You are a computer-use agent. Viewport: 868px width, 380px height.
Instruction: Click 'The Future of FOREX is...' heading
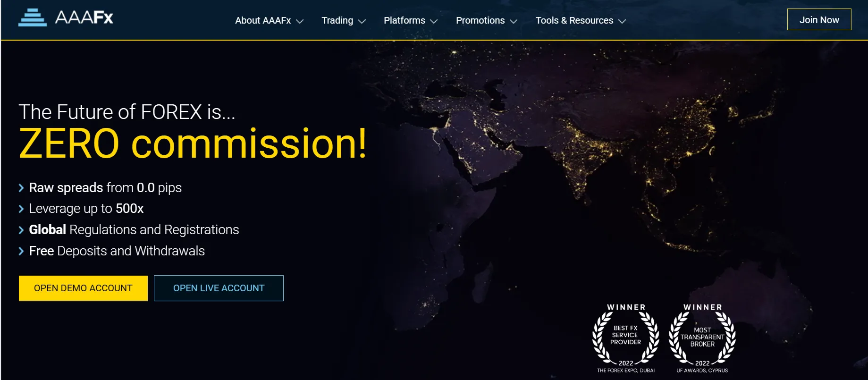tap(127, 112)
